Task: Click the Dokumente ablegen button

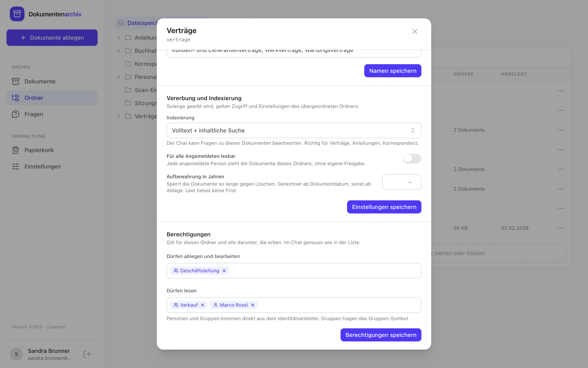Action: click(52, 37)
